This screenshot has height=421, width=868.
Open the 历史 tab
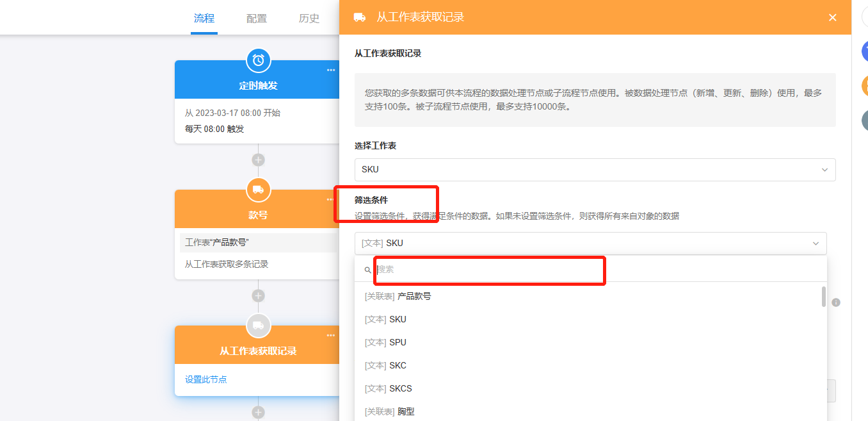tap(309, 18)
